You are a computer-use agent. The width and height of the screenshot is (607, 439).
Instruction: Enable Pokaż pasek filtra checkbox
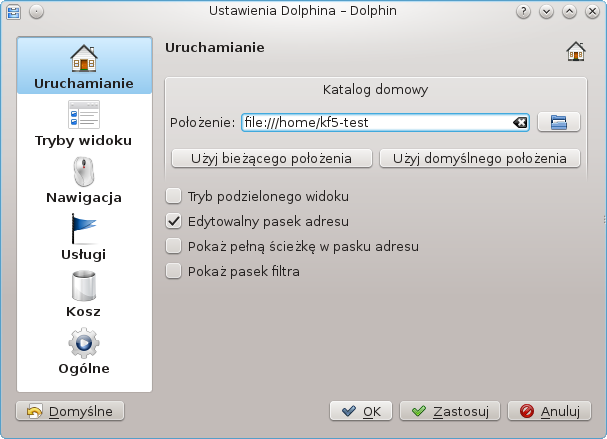click(x=174, y=270)
